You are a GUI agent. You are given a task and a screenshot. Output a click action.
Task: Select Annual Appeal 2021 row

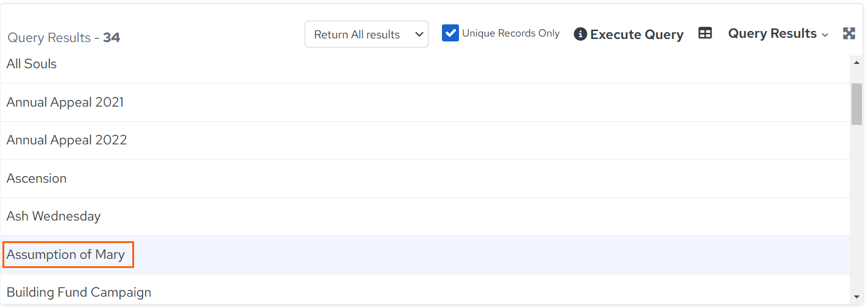point(425,102)
